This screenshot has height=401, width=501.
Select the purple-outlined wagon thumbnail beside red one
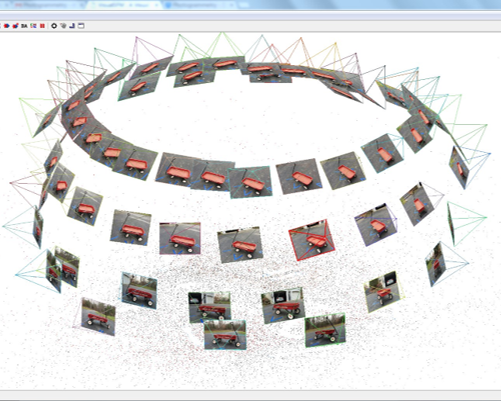click(376, 225)
